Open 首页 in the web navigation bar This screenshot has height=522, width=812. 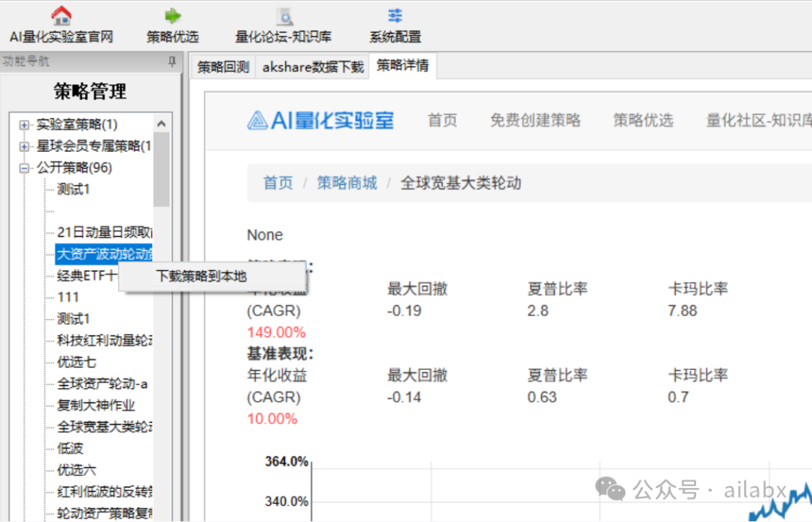[x=442, y=120]
